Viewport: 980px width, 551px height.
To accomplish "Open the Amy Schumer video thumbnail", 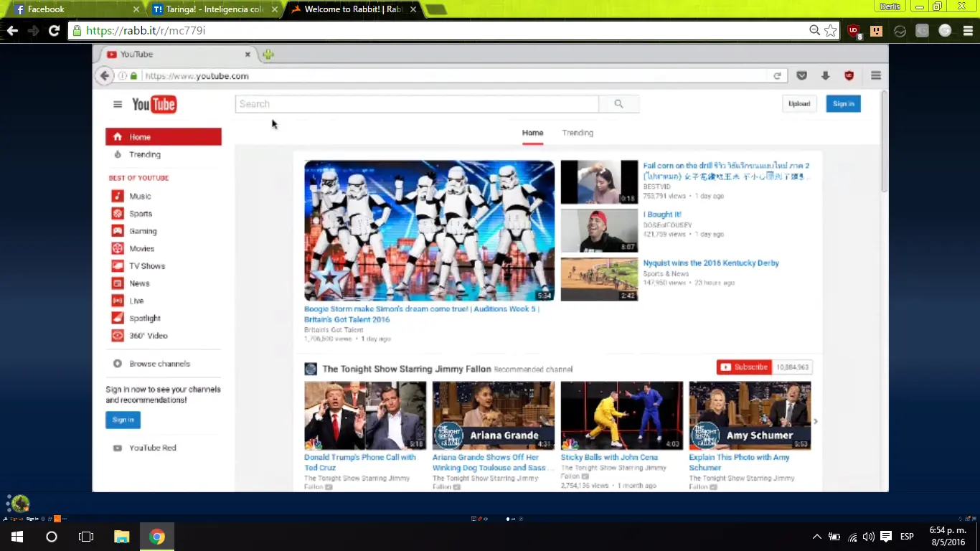I will pyautogui.click(x=750, y=415).
